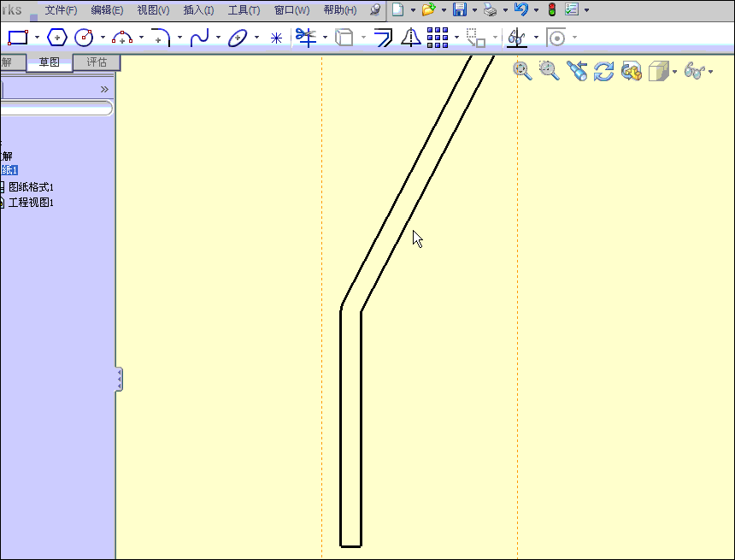Viewport: 735px width, 560px height.
Task: Select the Mirror Entities tool
Action: (410, 38)
